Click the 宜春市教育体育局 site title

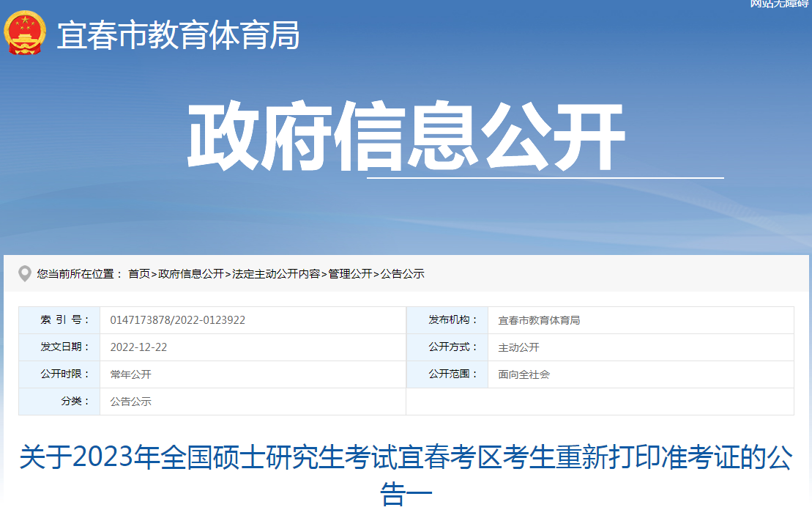(x=178, y=35)
